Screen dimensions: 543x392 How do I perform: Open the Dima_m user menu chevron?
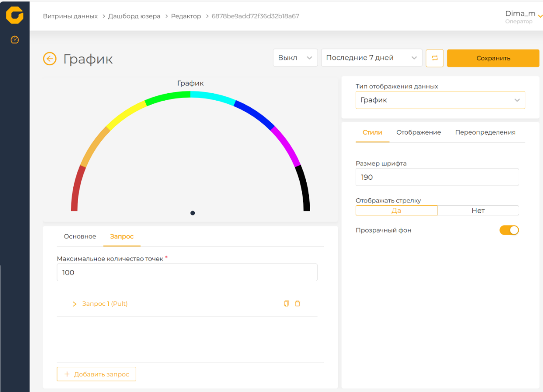point(540,16)
